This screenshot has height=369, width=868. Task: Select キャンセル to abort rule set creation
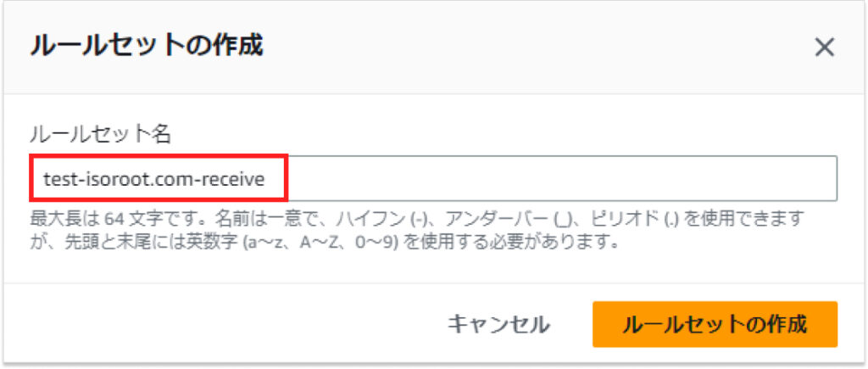point(498,324)
